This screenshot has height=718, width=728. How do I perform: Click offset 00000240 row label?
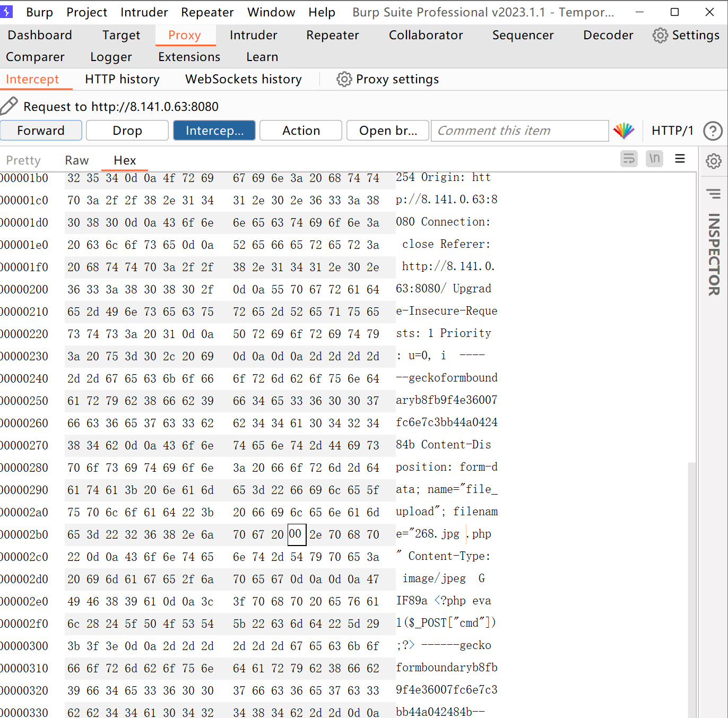coord(24,378)
